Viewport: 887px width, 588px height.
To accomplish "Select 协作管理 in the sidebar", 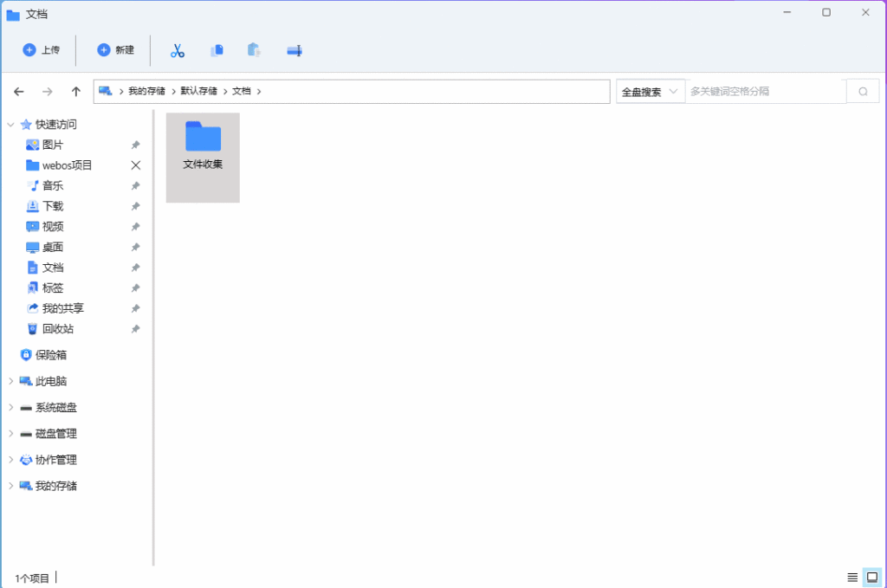I will (x=56, y=460).
